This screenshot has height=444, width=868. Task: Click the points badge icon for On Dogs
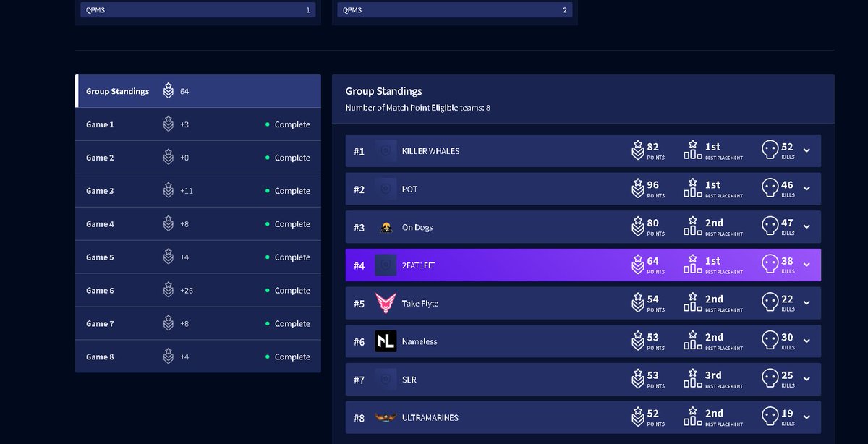[x=637, y=226]
